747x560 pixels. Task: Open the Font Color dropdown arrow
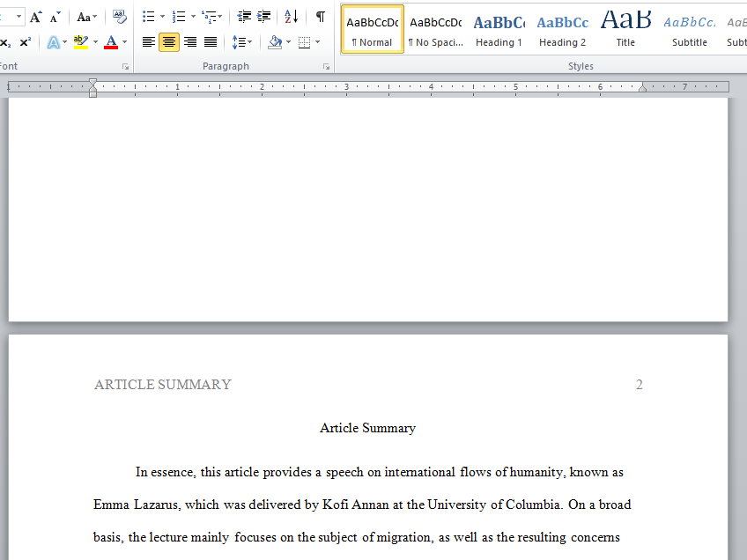click(125, 42)
